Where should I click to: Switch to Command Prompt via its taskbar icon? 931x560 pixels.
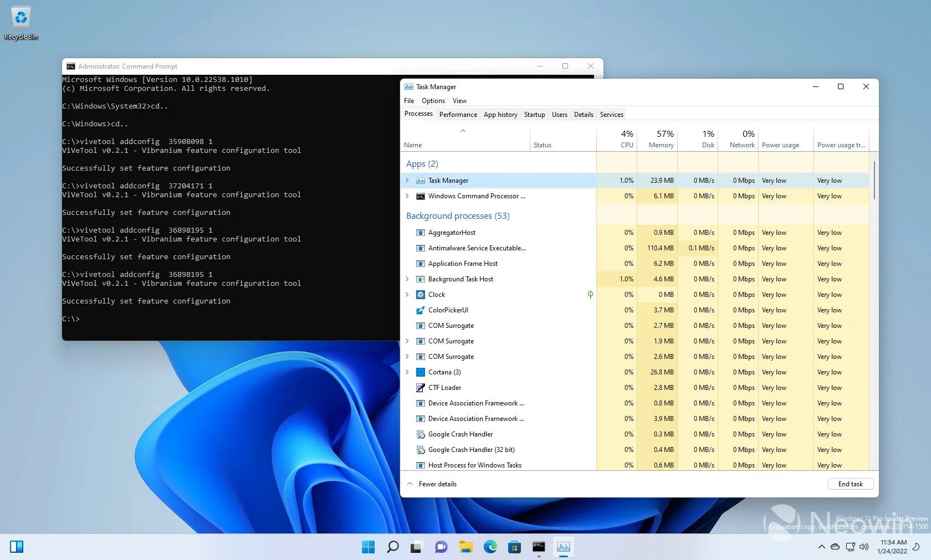tap(539, 547)
